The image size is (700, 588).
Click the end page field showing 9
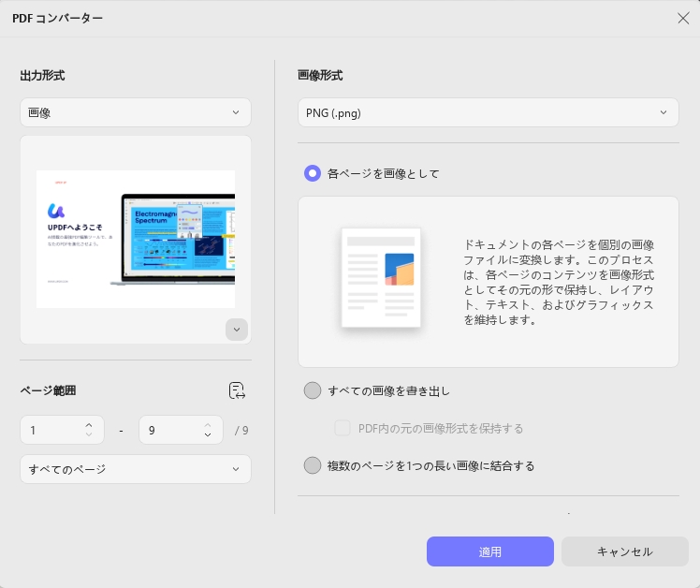181,430
